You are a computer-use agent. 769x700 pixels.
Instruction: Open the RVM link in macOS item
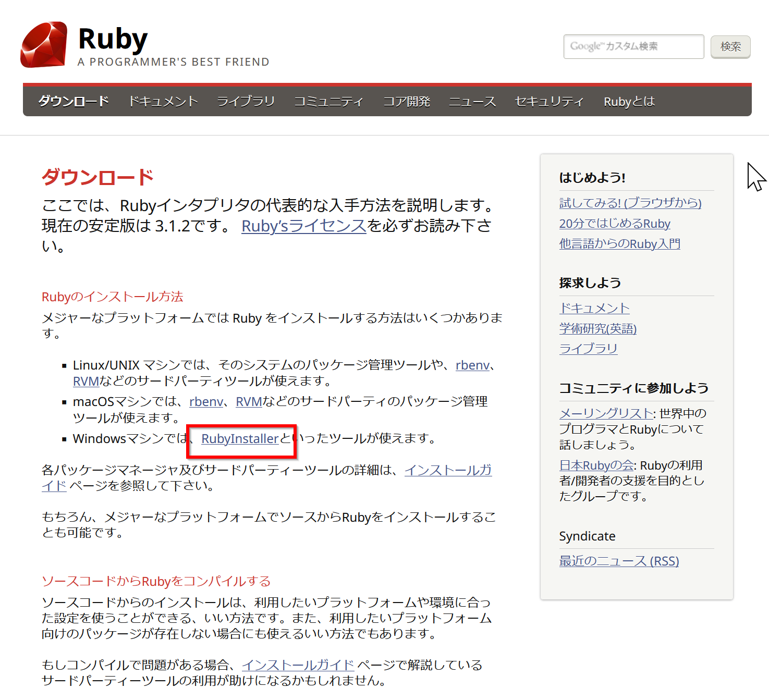coord(249,402)
